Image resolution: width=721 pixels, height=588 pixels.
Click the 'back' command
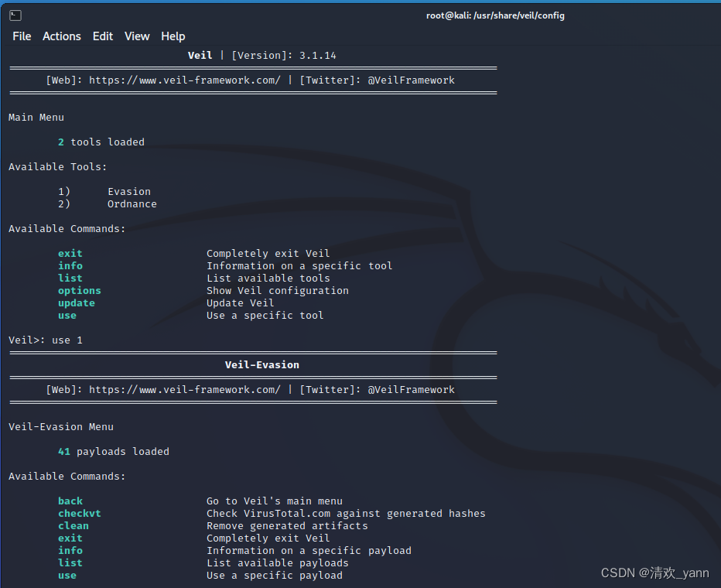coord(70,501)
